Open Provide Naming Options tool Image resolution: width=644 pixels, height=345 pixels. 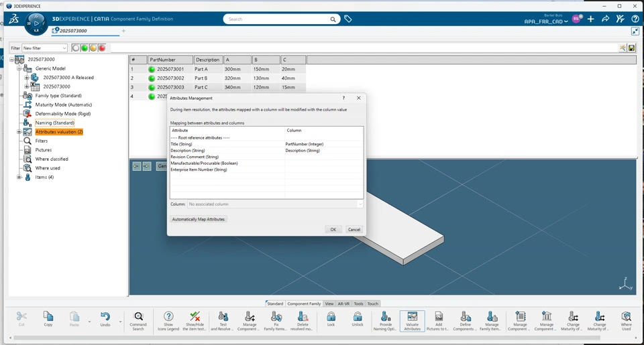pos(385,321)
